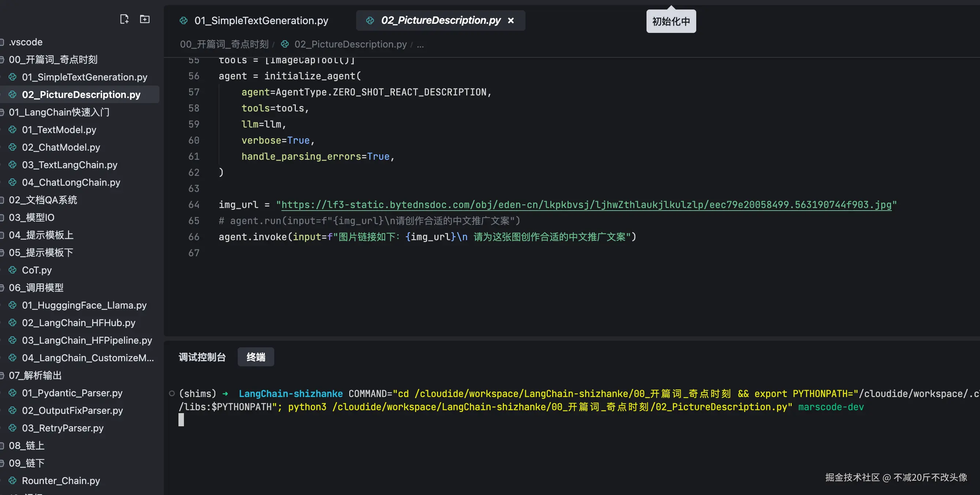Click the img_url image link on line 64

tap(586, 205)
